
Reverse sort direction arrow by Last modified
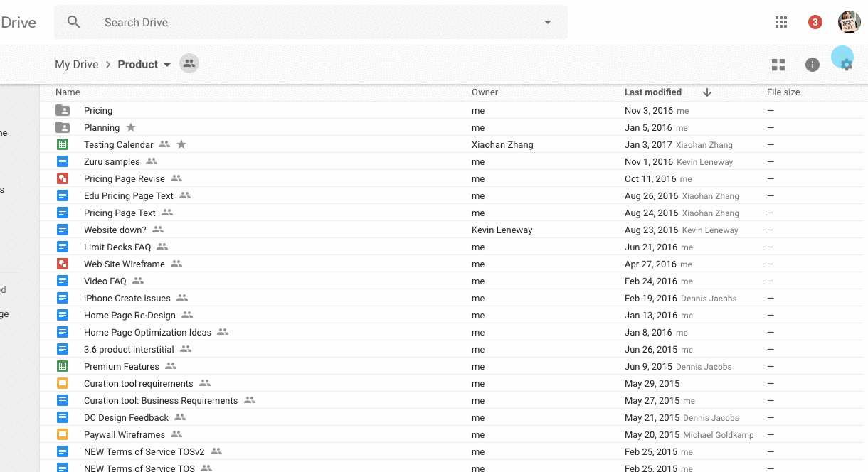tap(707, 92)
